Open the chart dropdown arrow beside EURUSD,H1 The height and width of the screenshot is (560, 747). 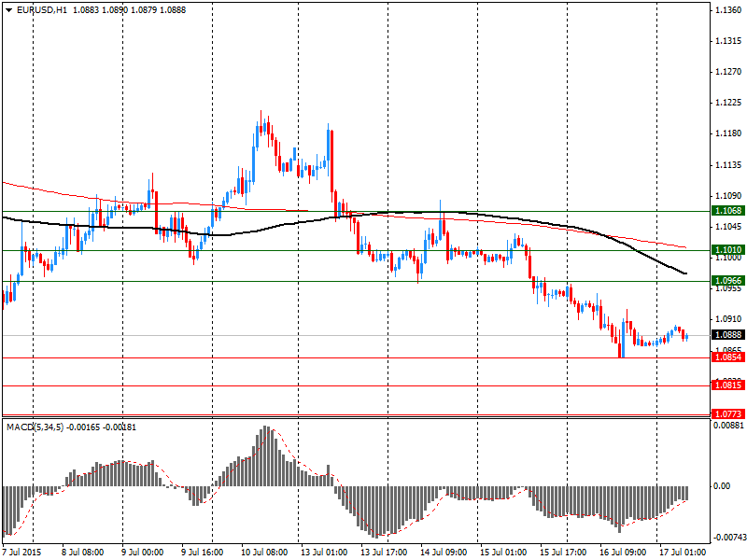[8, 9]
